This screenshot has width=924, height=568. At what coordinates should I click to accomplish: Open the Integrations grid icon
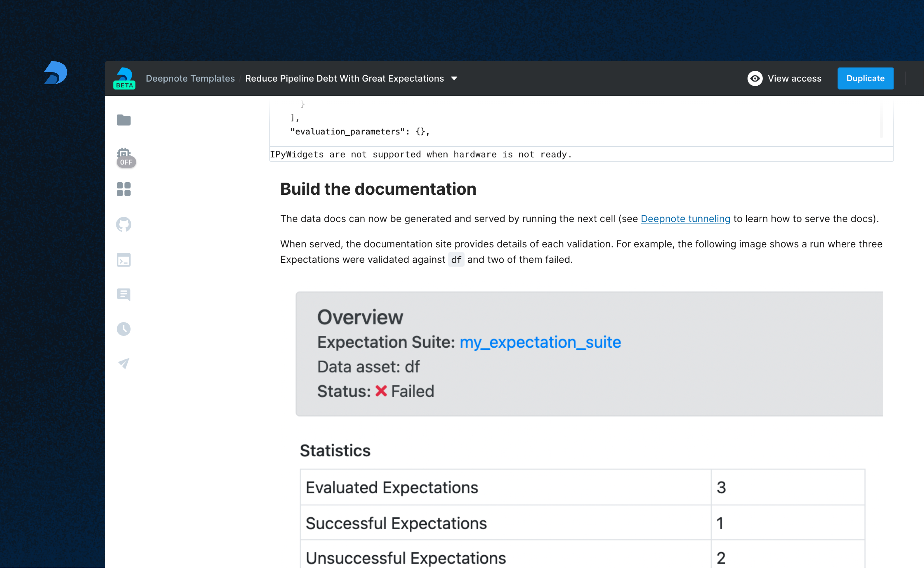click(x=123, y=189)
